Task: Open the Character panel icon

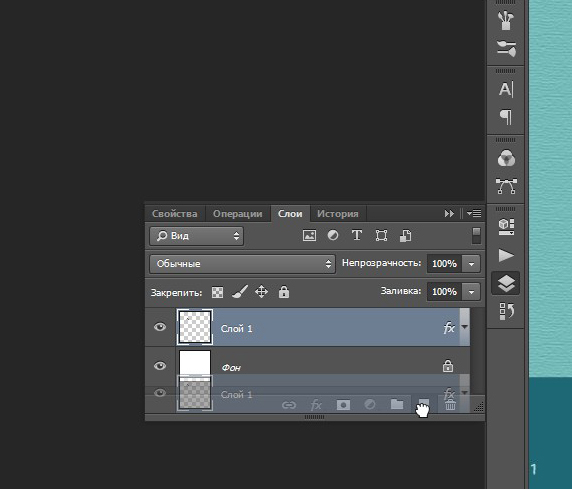Action: click(506, 89)
